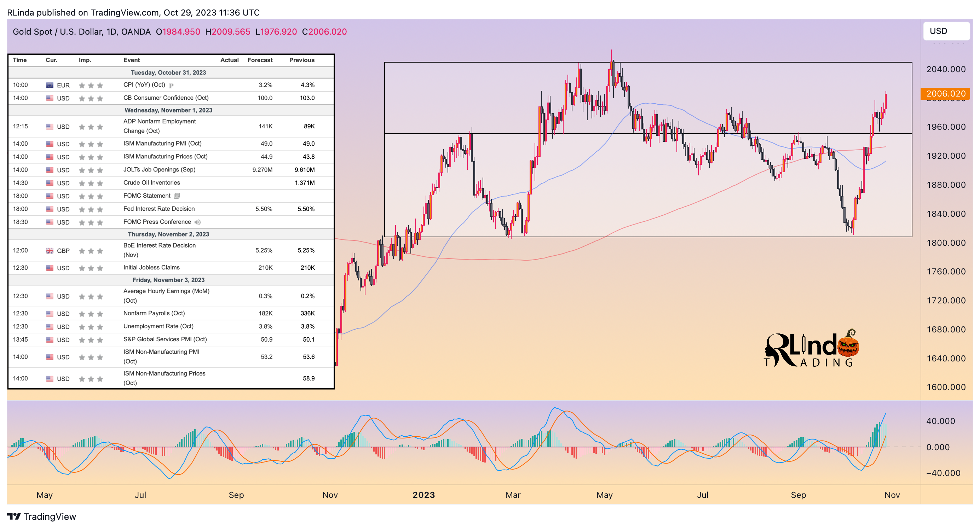
Task: Click the preliminary icon next to CPI (YoY)
Action: [171, 86]
